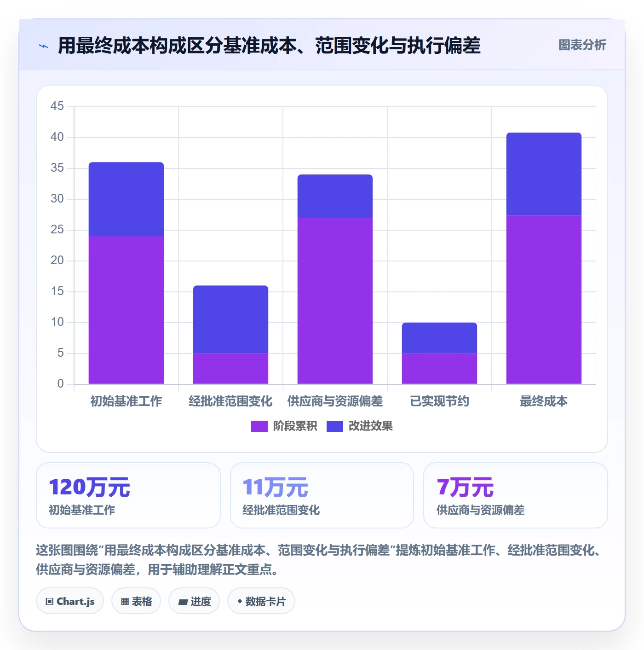Open the 120万元 初始基准工作 card

click(128, 495)
